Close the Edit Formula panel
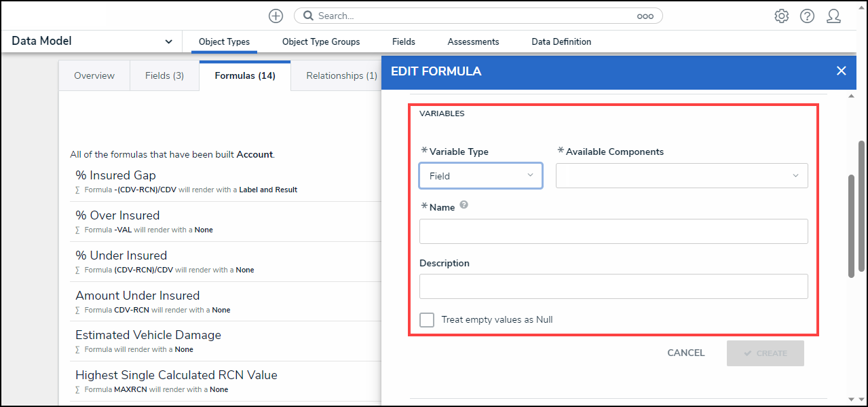Screen dimensions: 868x407 (841, 71)
